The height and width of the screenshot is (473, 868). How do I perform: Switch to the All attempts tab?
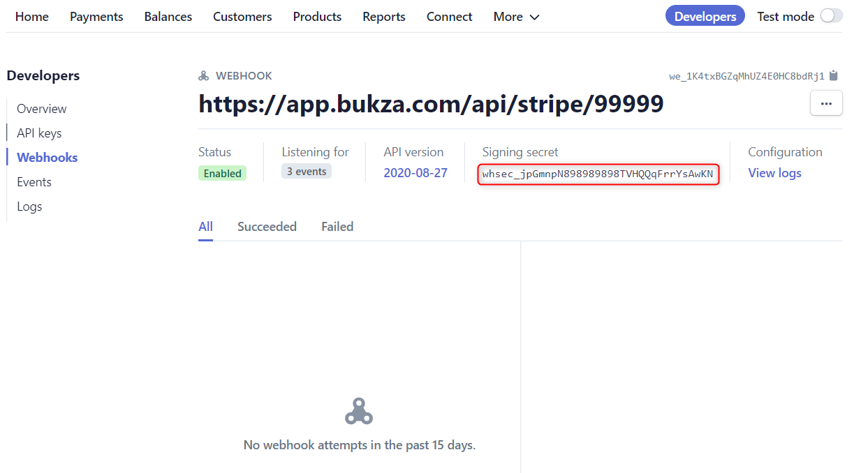tap(205, 227)
